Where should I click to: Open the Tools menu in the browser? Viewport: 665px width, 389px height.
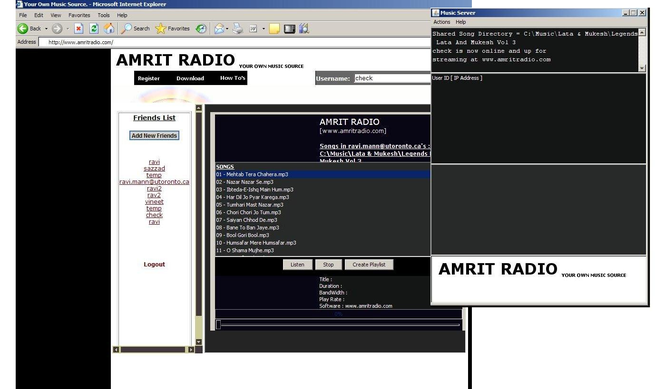[103, 15]
